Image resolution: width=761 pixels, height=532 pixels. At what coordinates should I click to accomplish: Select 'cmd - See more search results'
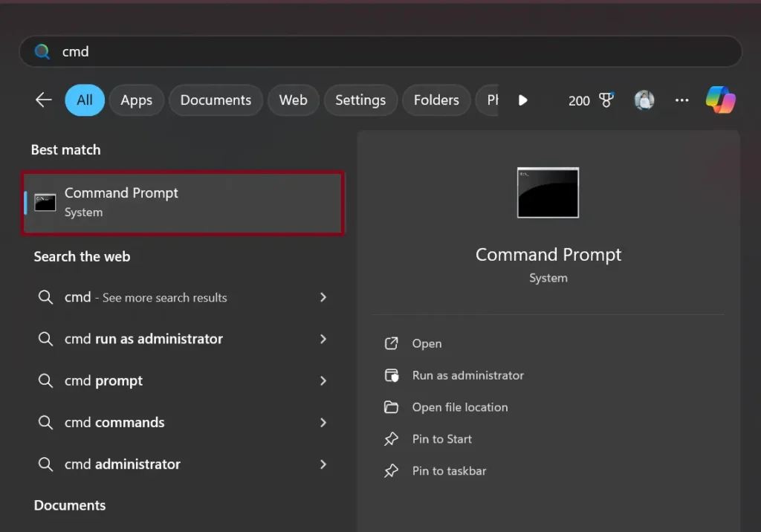tap(183, 297)
